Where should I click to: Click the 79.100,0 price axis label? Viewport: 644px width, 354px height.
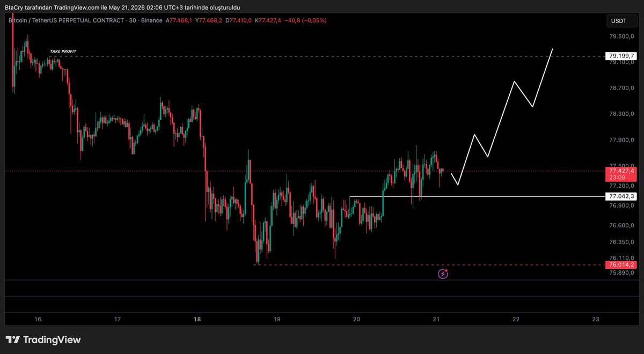(623, 63)
